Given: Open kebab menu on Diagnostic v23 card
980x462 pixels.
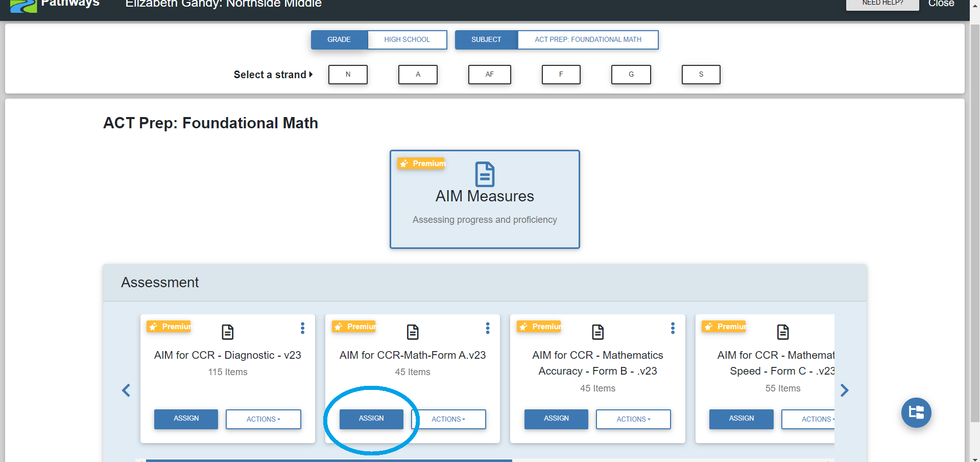Looking at the screenshot, I should coord(302,328).
